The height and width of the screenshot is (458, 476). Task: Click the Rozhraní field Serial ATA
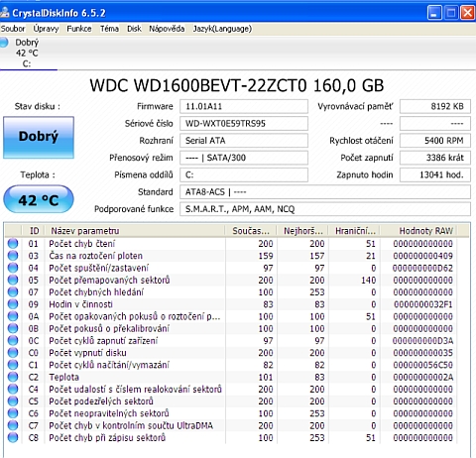244,141
